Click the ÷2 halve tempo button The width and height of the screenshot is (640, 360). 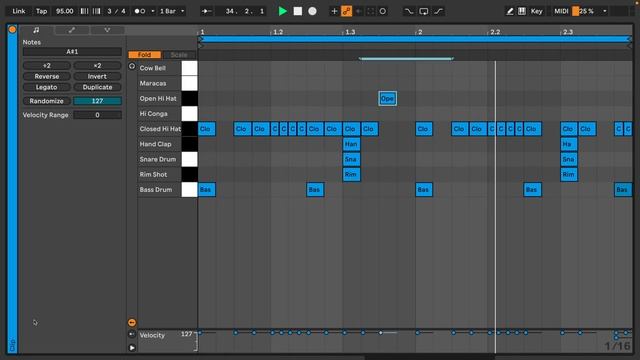tap(47, 65)
